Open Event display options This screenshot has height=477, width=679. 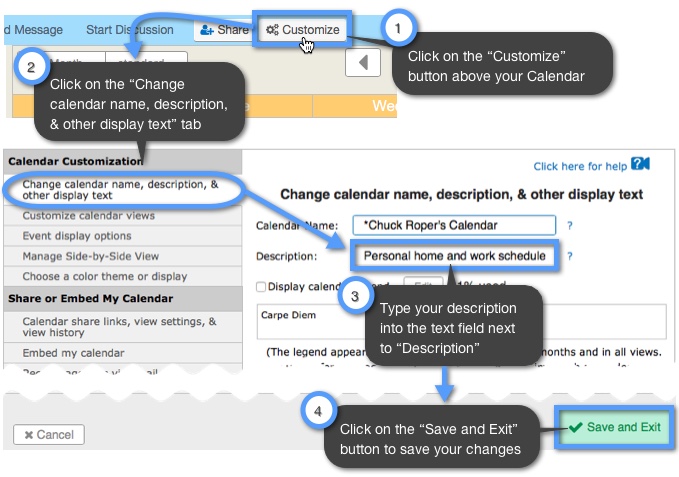click(x=123, y=236)
